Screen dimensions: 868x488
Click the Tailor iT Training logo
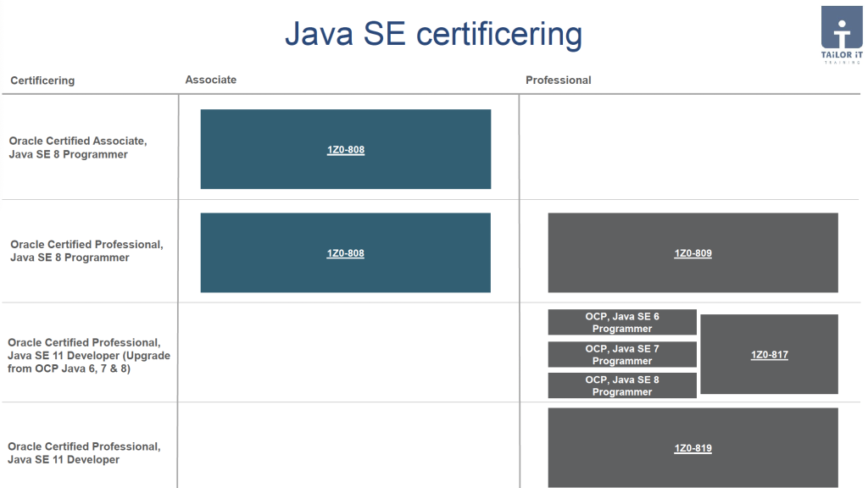click(x=842, y=36)
